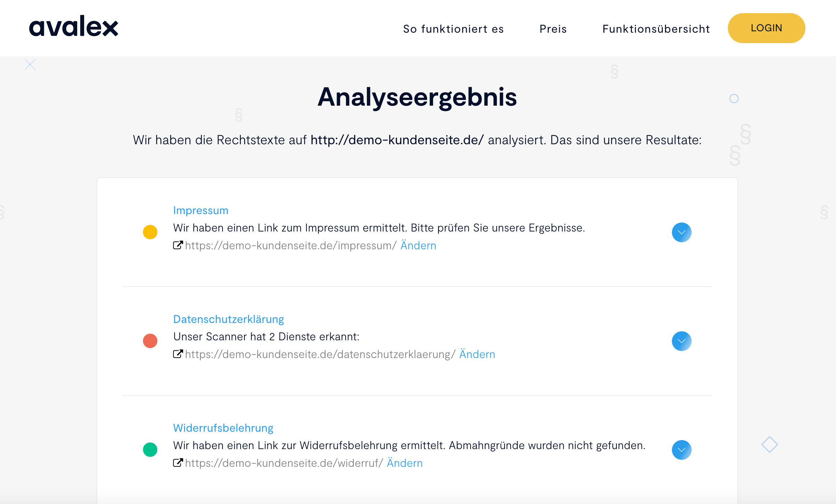
Task: Click the yellow LOGIN button
Action: (x=766, y=28)
